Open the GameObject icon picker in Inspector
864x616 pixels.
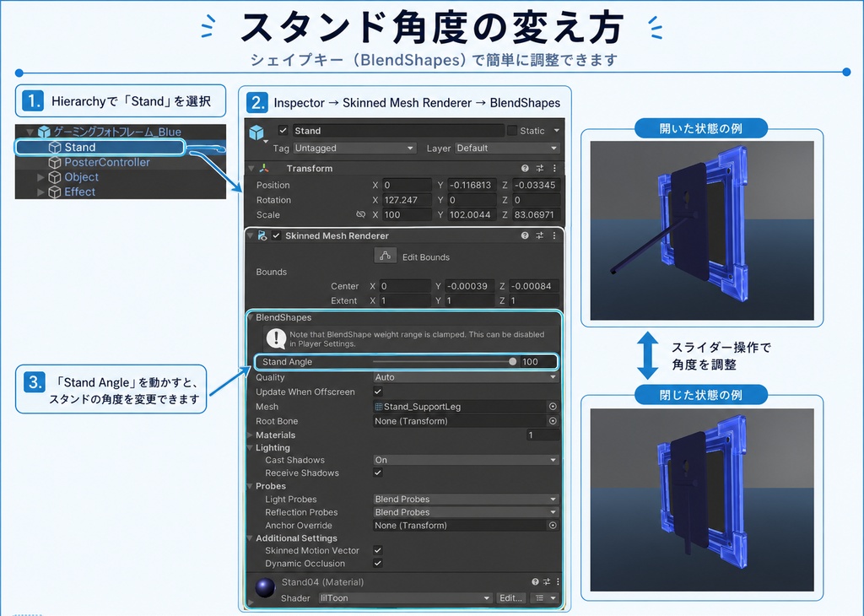pos(257,133)
